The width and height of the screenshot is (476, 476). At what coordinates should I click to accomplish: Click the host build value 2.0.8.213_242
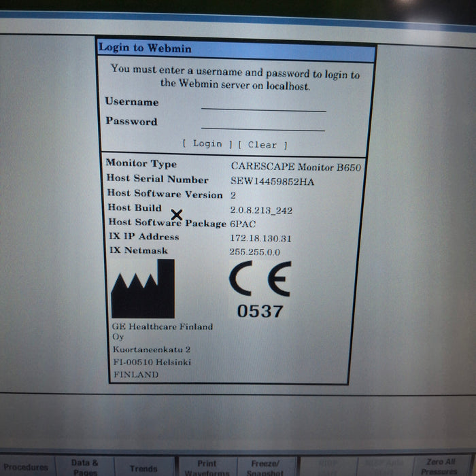point(261,210)
